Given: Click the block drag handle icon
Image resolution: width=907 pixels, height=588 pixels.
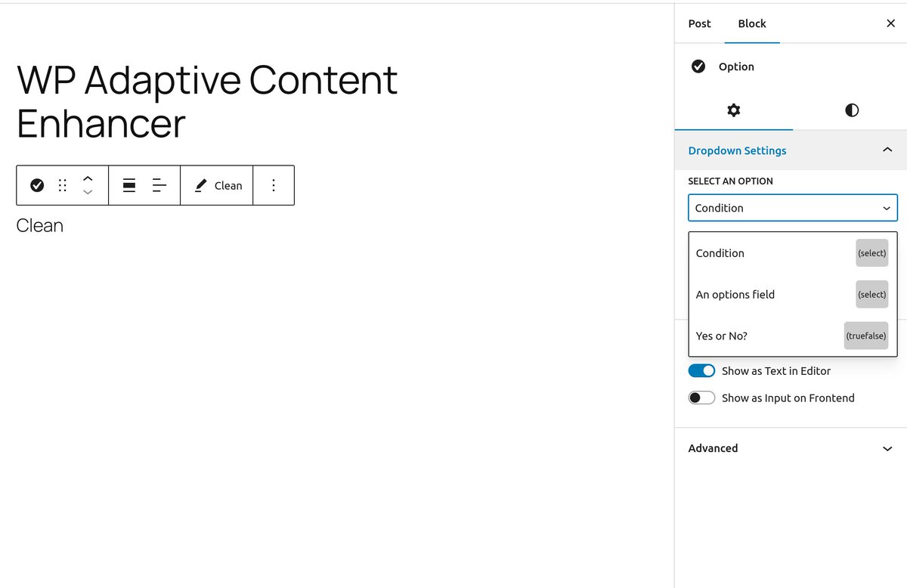Looking at the screenshot, I should click(63, 185).
